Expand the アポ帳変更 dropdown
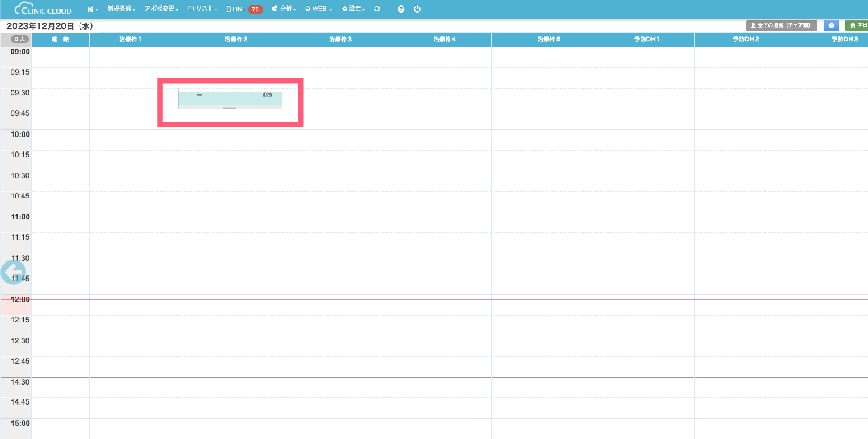 [161, 9]
